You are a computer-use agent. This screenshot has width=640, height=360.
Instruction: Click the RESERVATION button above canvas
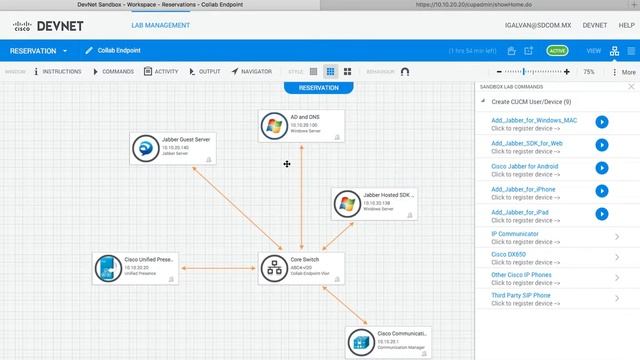tap(318, 88)
